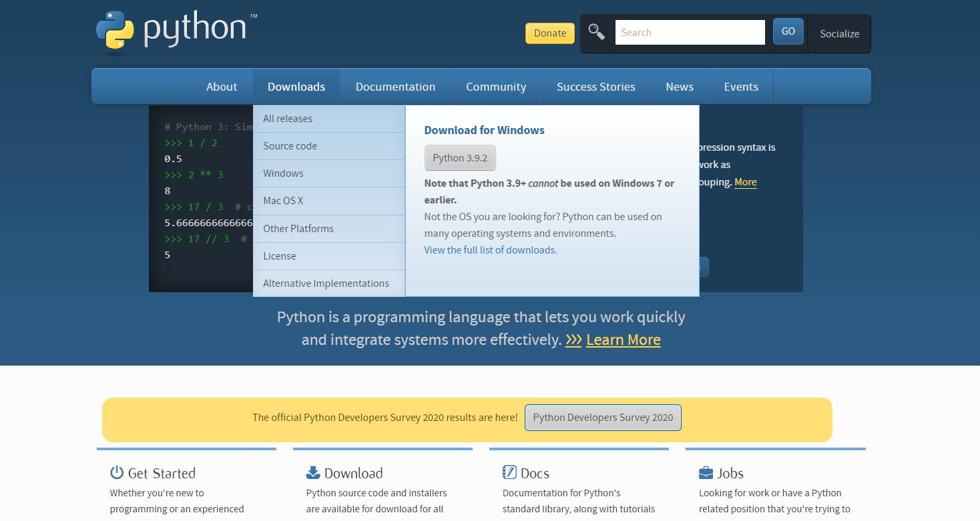Click the Get Started power icon

pos(117,472)
